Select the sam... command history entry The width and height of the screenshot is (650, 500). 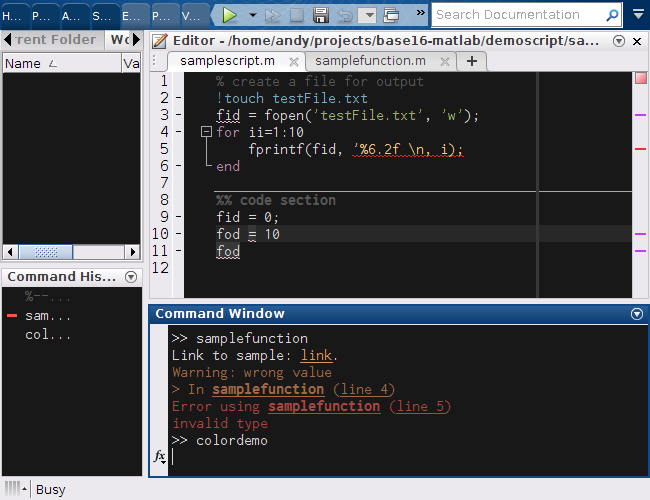(48, 316)
